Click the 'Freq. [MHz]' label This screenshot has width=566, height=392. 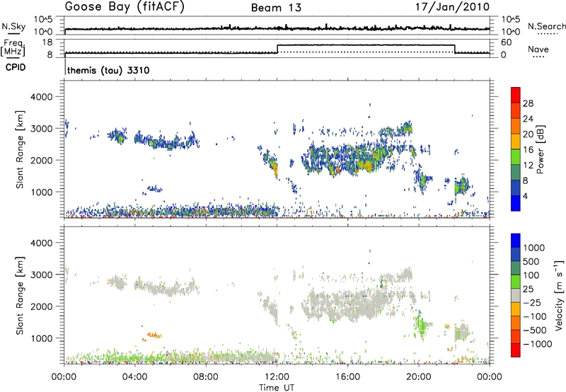pos(13,47)
